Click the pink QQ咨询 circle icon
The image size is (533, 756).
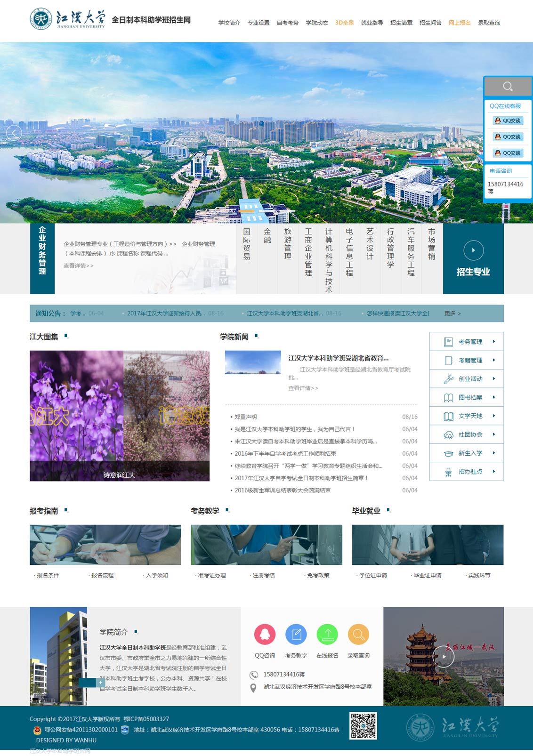(x=265, y=635)
